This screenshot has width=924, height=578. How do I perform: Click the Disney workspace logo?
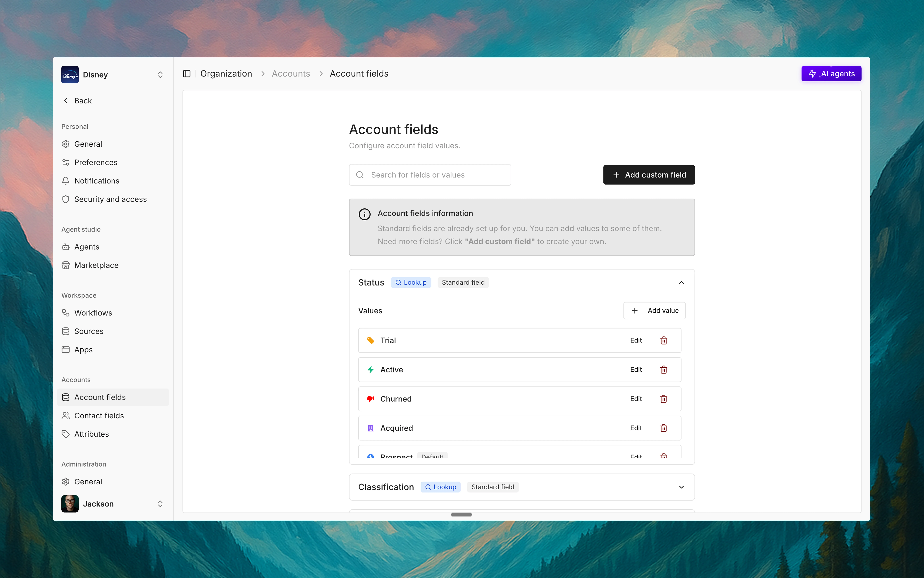(x=70, y=75)
